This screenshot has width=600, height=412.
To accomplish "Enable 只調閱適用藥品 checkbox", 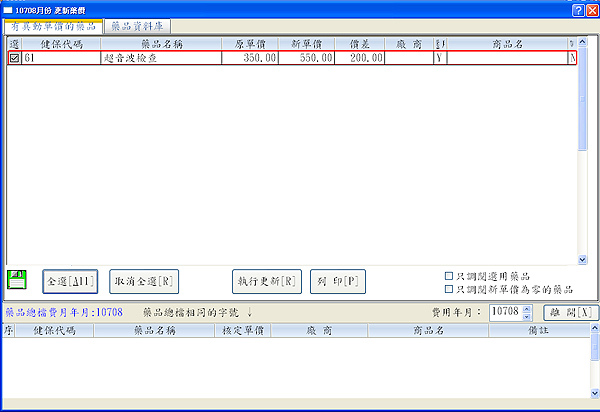I will tap(449, 276).
